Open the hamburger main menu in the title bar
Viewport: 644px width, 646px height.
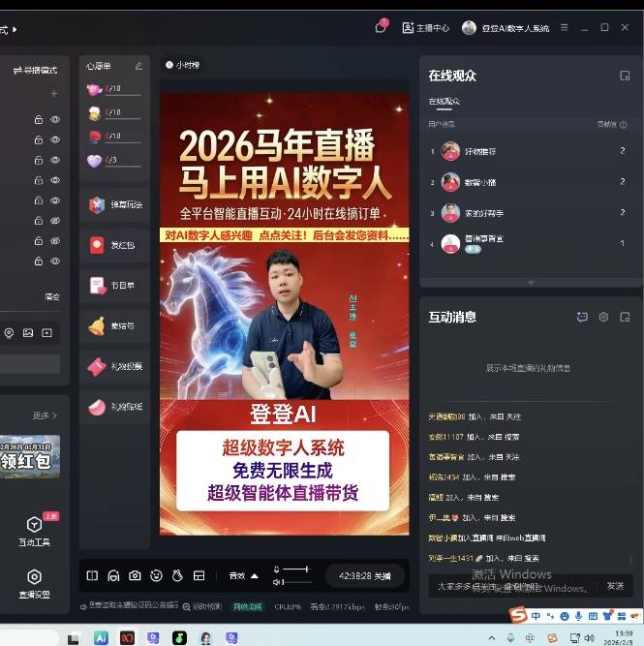coord(565,28)
